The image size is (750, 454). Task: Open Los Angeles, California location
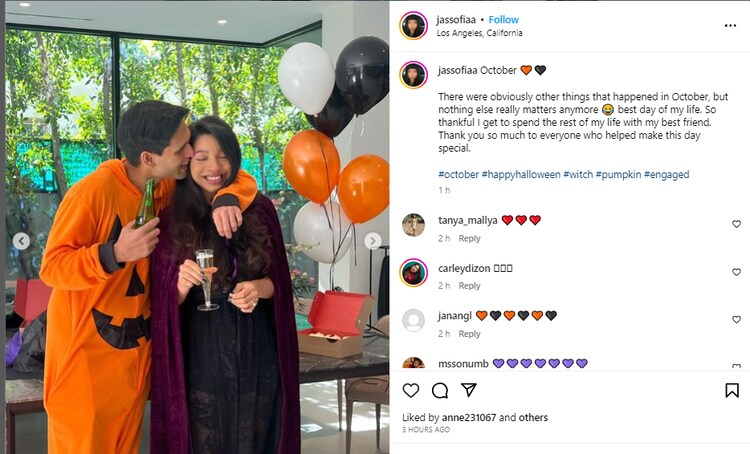(480, 33)
